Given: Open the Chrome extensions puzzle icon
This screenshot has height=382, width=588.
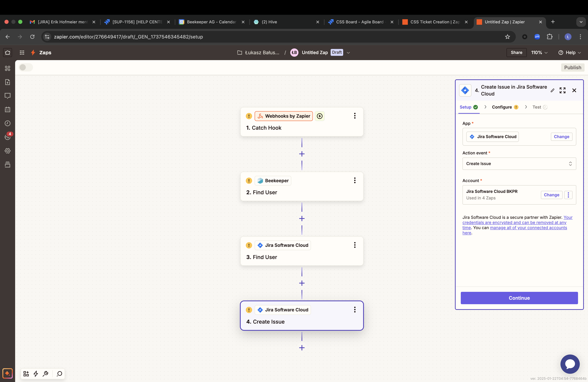Looking at the screenshot, I should (x=549, y=37).
